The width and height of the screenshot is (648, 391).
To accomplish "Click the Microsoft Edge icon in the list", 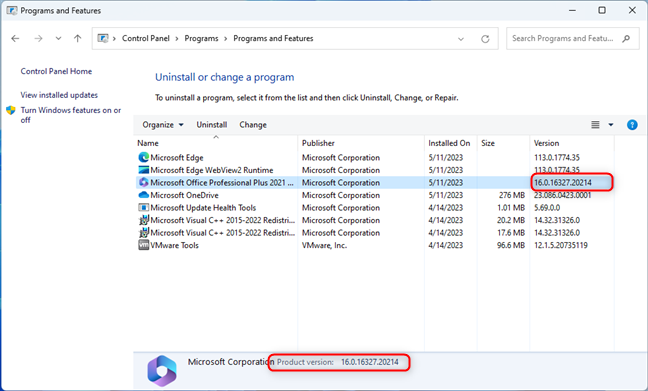I will (143, 157).
